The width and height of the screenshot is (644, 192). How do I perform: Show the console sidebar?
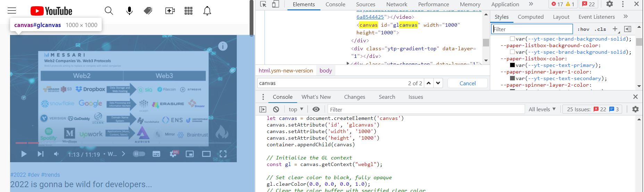(263, 109)
